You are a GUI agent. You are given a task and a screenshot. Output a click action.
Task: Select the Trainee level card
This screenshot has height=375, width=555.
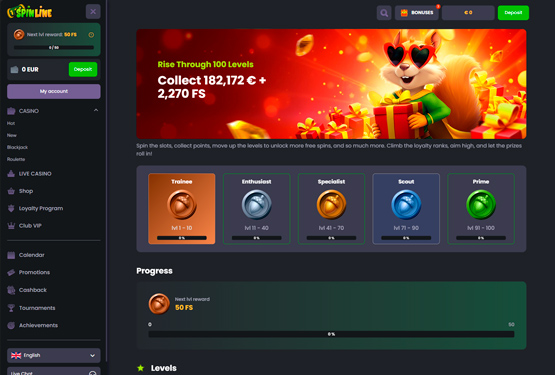pyautogui.click(x=182, y=209)
